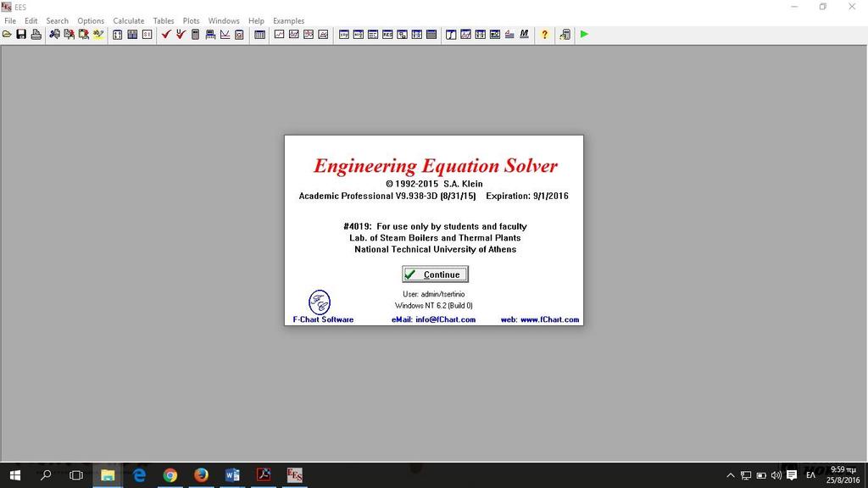Open the Formatted Equations window icon
Image resolution: width=868 pixels, height=488 pixels.
(x=359, y=34)
